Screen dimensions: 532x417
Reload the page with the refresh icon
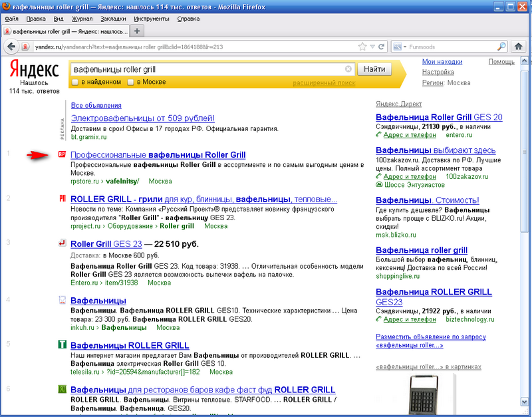(381, 47)
